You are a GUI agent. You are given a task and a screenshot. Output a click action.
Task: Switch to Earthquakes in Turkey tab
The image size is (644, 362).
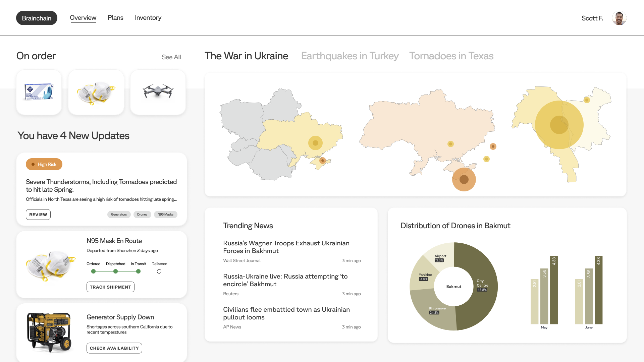[x=350, y=56]
